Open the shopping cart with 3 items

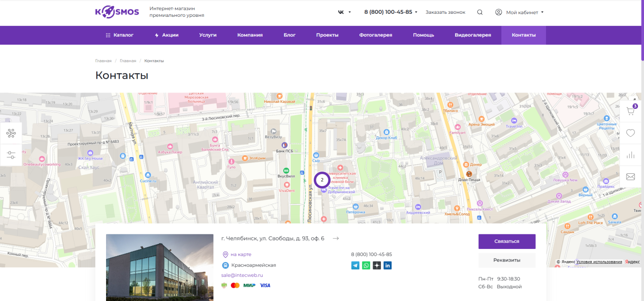(x=630, y=111)
